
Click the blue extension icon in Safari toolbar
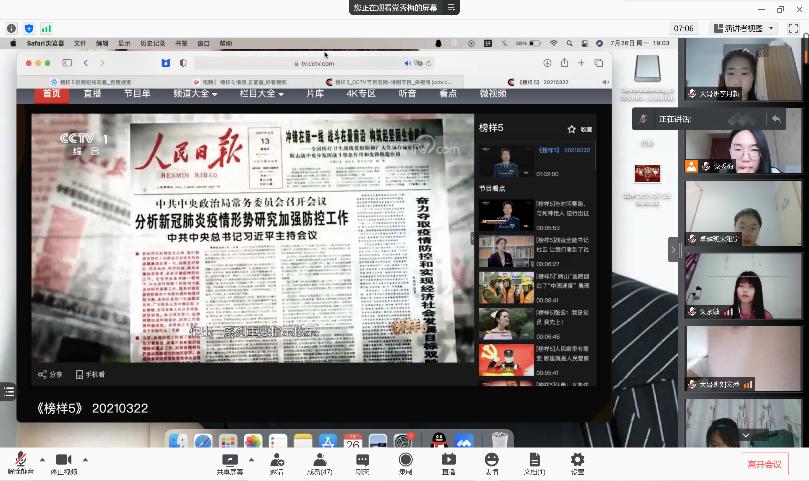click(166, 63)
